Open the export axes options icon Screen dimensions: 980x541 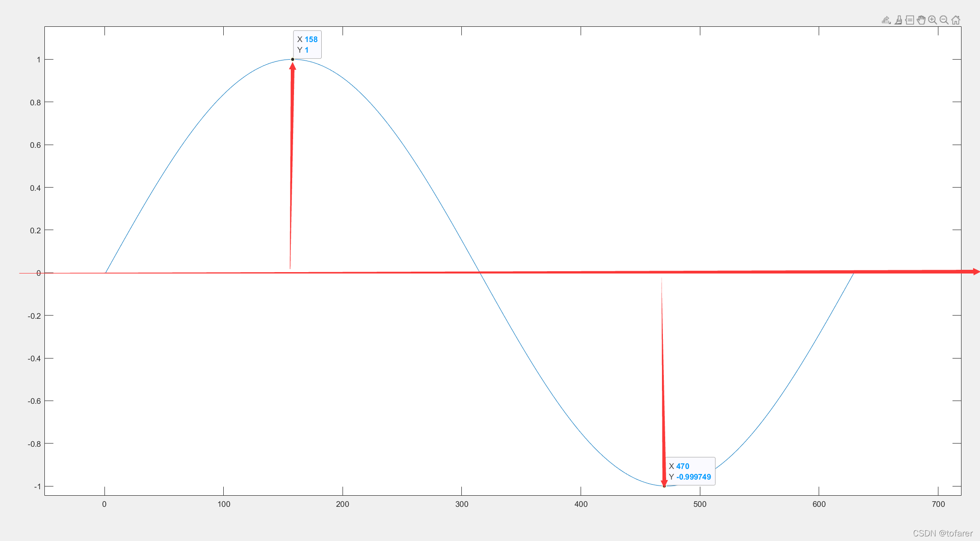coord(886,20)
